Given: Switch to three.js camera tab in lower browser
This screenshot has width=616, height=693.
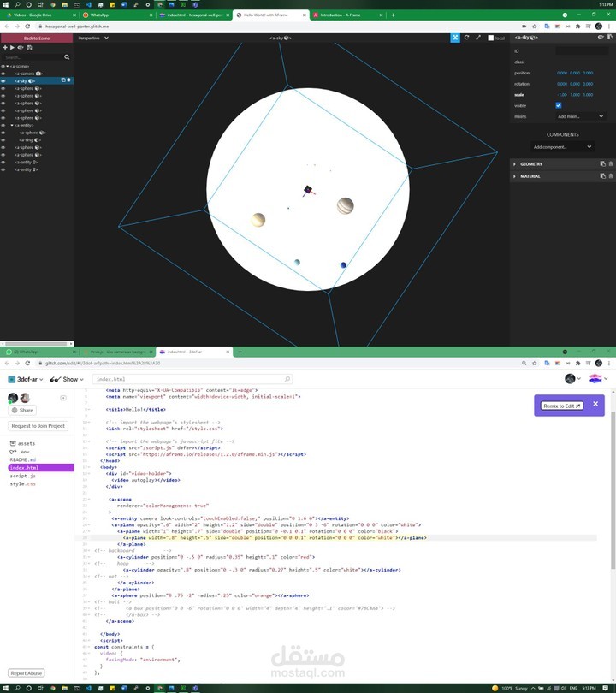Looking at the screenshot, I should [x=116, y=352].
